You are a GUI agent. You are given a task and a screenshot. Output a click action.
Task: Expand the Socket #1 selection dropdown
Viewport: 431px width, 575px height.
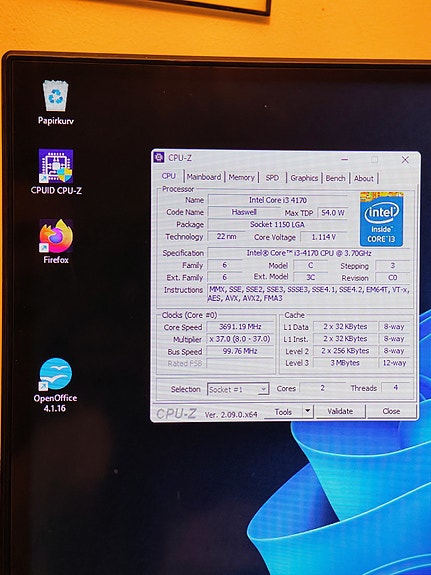(238, 389)
